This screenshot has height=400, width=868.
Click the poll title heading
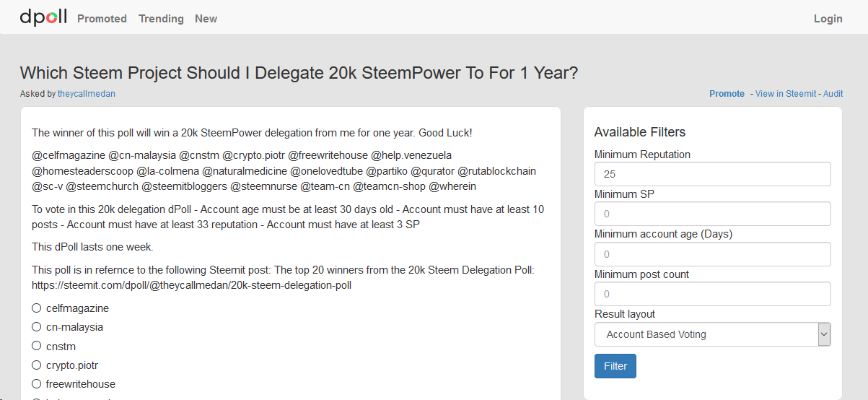pos(299,73)
